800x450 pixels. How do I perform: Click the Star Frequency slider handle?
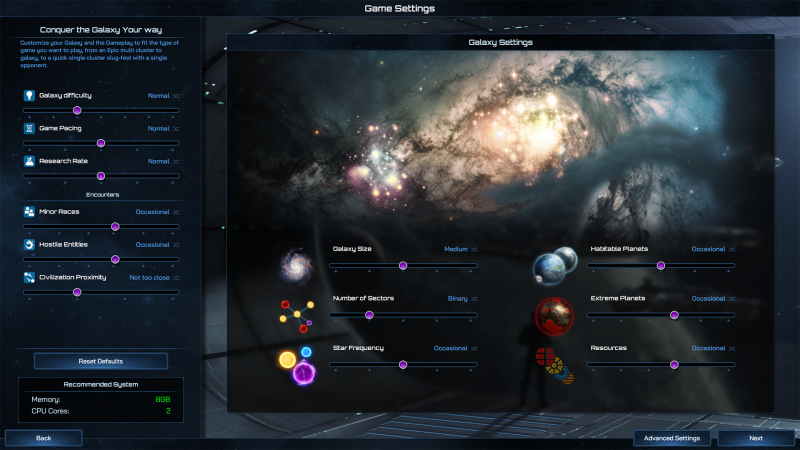pos(403,365)
